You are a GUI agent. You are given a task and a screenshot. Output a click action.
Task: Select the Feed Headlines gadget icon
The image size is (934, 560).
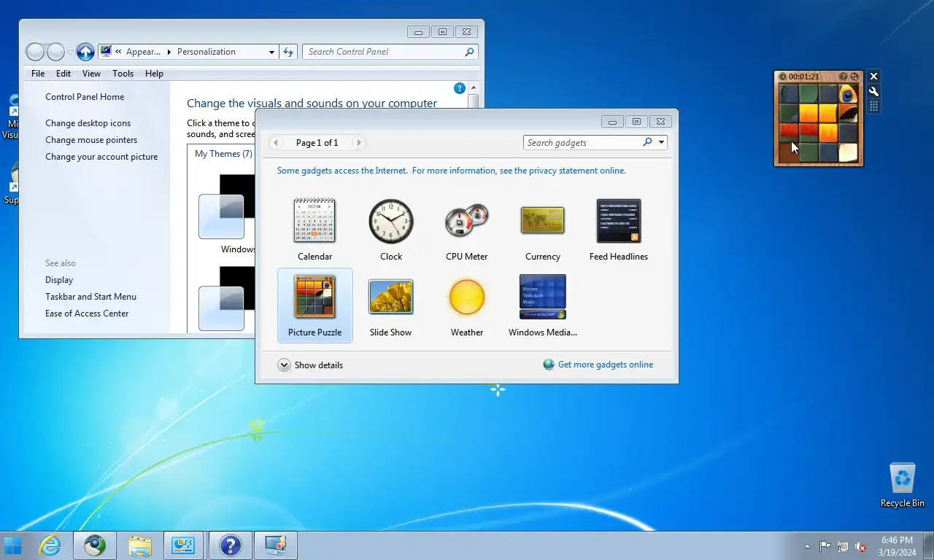click(619, 221)
